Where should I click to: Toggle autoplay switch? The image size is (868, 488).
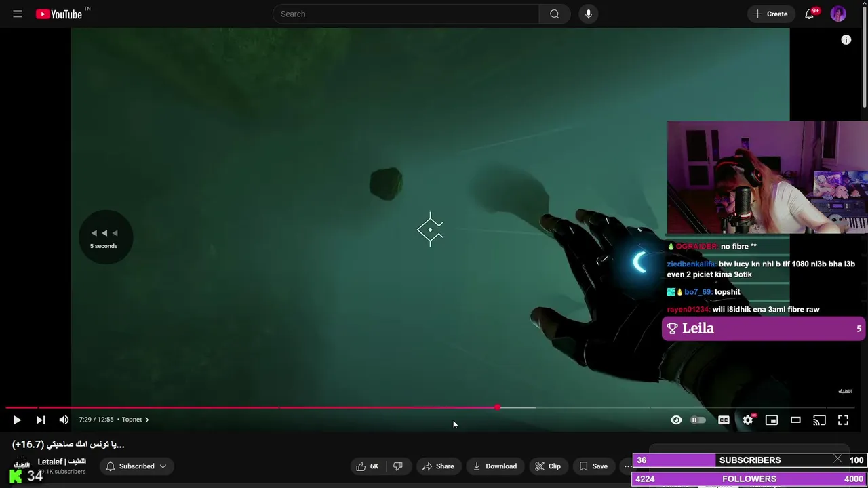pos(698,420)
